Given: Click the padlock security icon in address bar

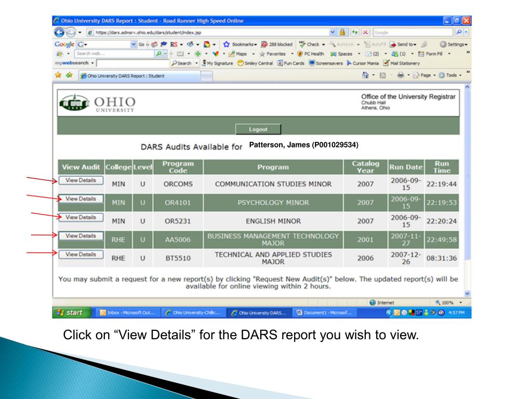Looking at the screenshot, I should [x=342, y=32].
